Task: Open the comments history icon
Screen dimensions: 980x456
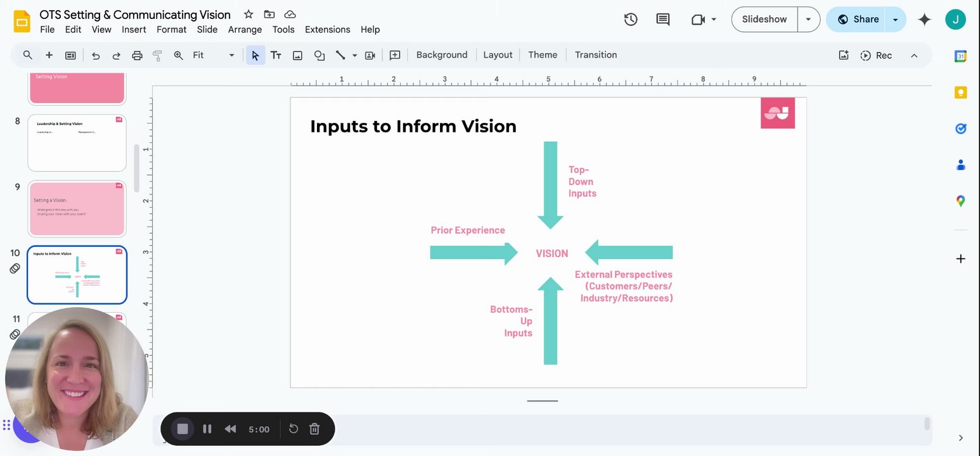Action: pyautogui.click(x=663, y=20)
